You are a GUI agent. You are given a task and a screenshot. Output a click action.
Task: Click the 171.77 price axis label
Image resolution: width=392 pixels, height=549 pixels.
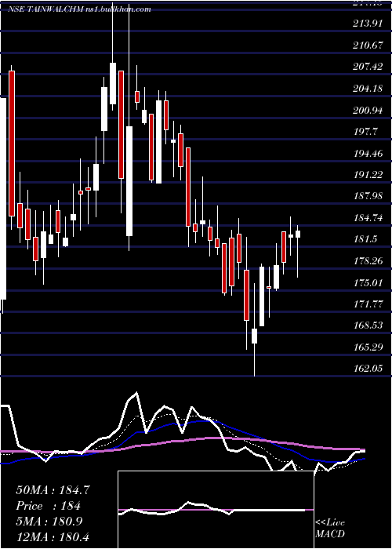[x=368, y=304]
